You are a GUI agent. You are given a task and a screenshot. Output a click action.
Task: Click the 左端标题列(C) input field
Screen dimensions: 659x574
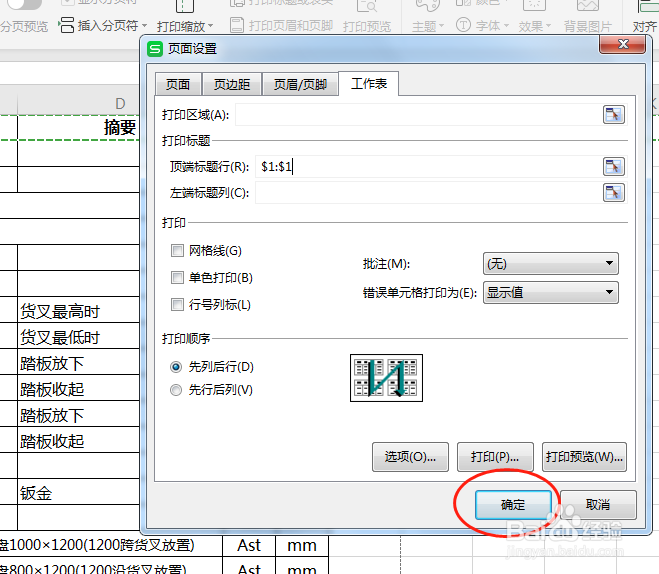point(429,192)
